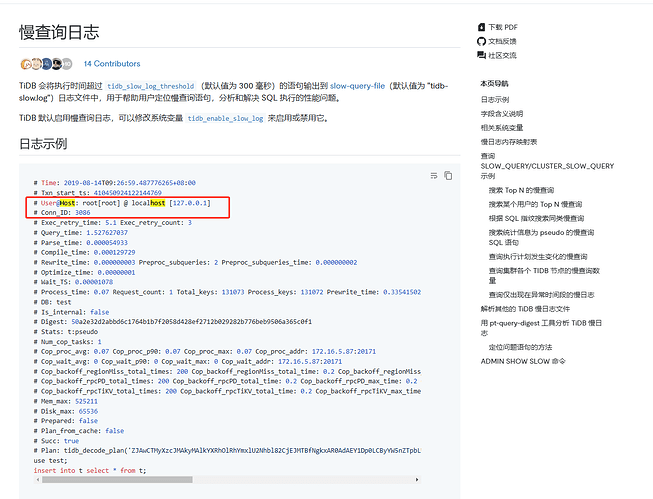Click the tidb_decode_plan Plan line
This screenshot has height=499, width=653.
[227, 451]
